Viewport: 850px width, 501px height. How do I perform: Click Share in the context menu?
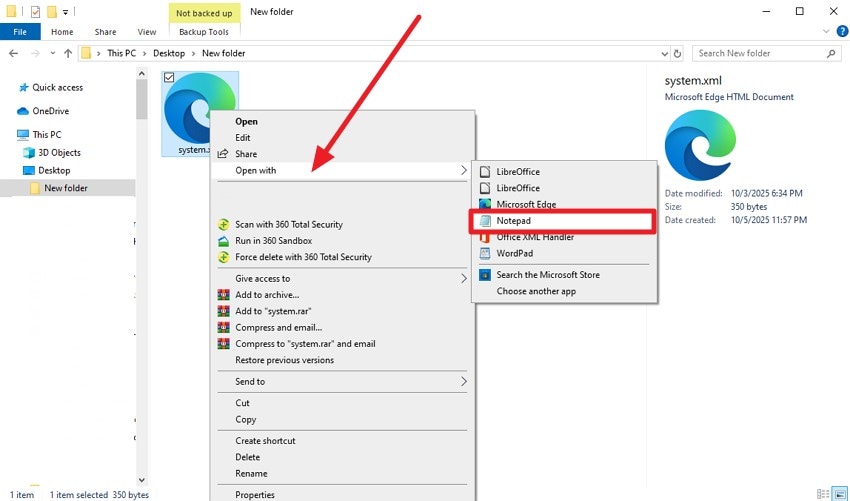click(342, 154)
